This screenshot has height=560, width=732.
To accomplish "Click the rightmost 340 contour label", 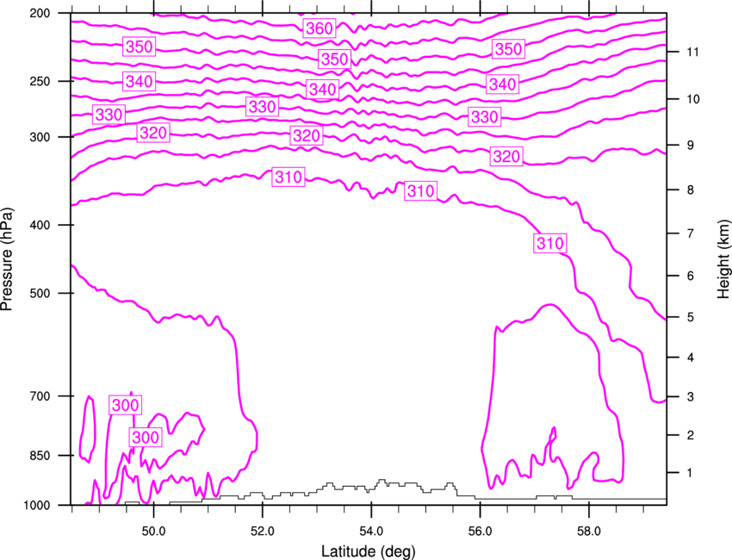I will 502,84.
